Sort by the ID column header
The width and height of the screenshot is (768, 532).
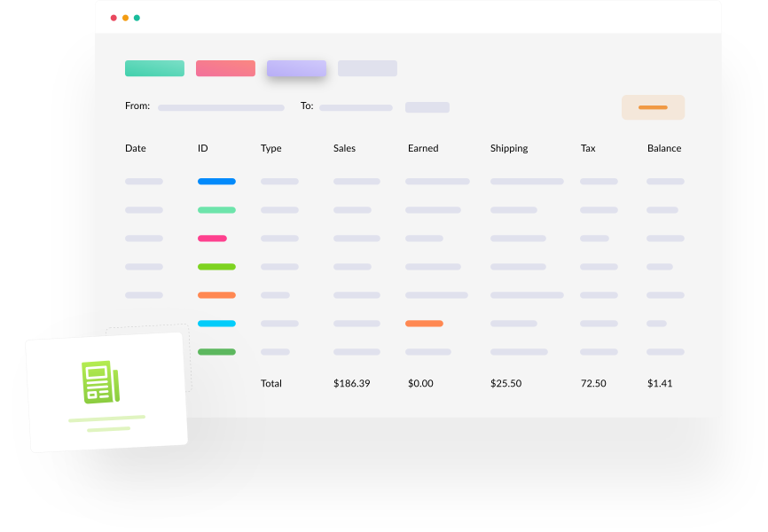pyautogui.click(x=203, y=148)
